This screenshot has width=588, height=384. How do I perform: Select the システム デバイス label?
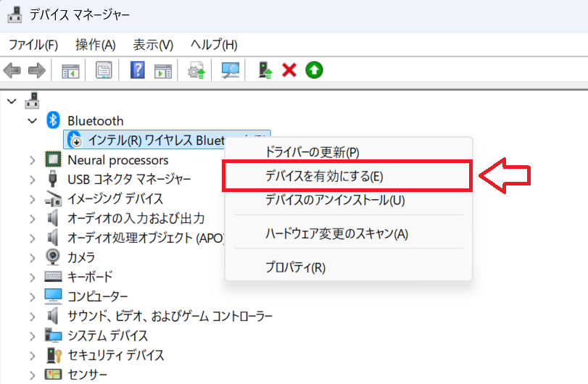tap(108, 335)
